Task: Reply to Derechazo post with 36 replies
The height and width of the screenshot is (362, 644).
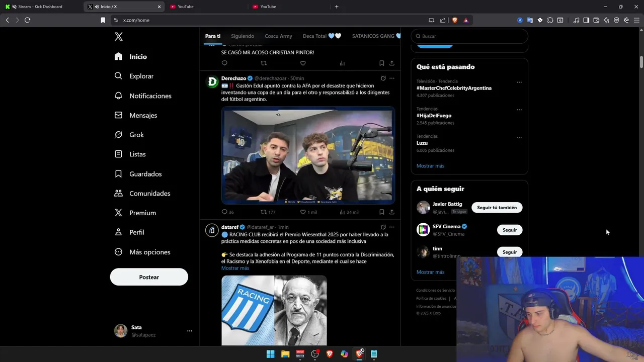Action: tap(227, 212)
